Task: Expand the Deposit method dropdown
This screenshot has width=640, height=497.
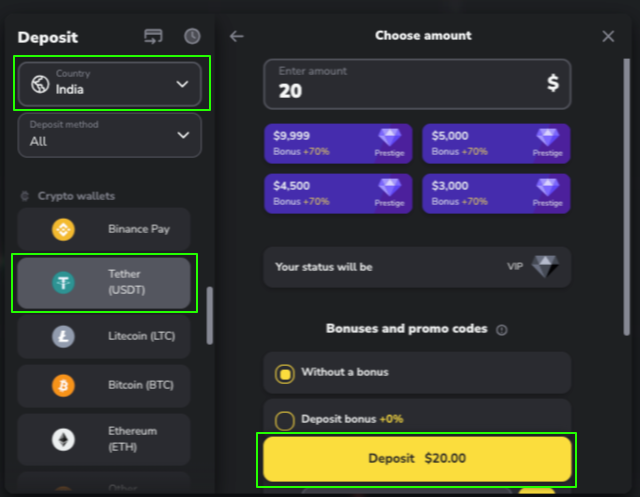Action: pyautogui.click(x=109, y=134)
